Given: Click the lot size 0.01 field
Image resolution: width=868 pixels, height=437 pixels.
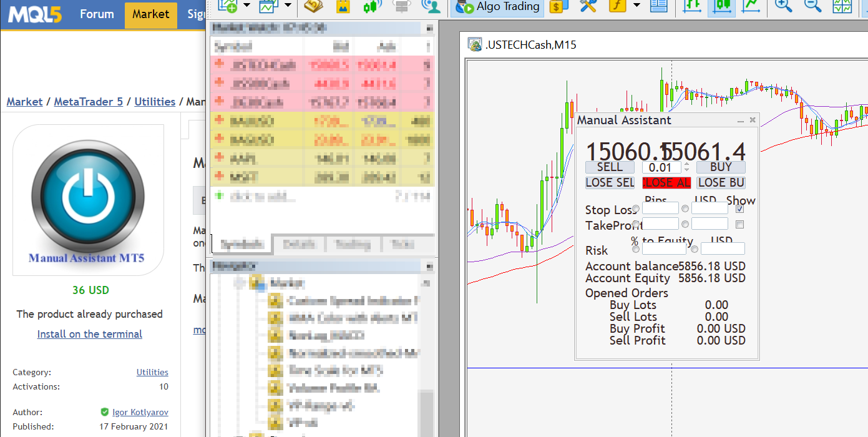Looking at the screenshot, I should pyautogui.click(x=661, y=167).
